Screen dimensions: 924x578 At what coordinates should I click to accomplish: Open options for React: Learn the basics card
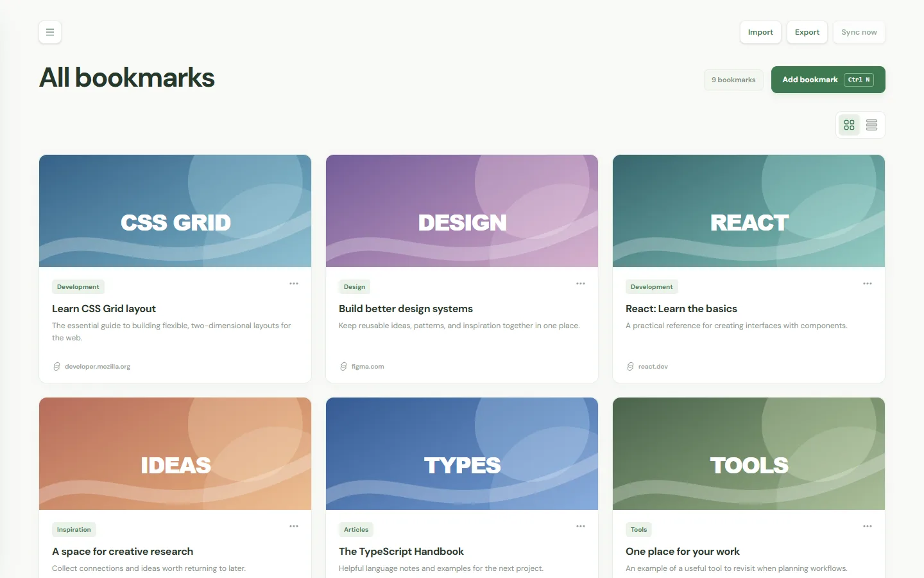coord(868,283)
